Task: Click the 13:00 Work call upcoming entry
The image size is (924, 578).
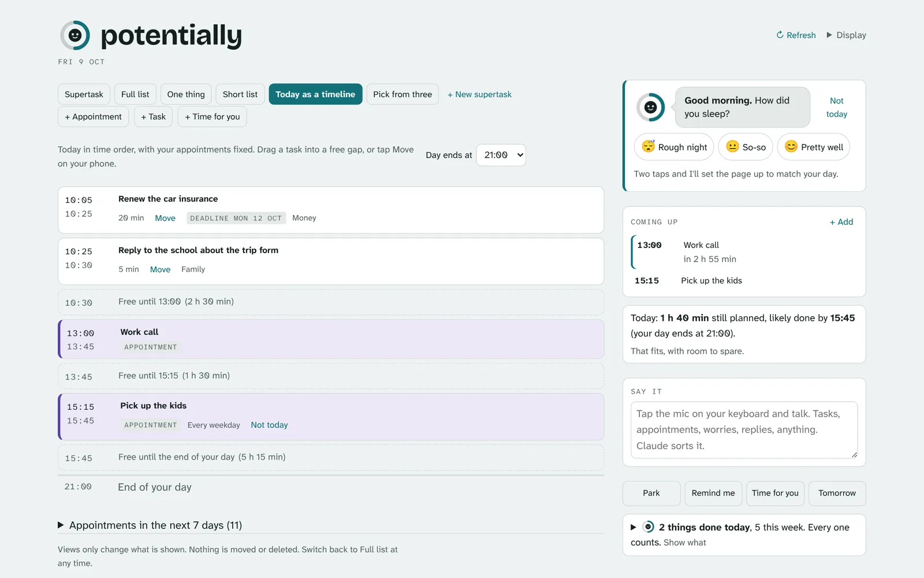Action: [744, 252]
